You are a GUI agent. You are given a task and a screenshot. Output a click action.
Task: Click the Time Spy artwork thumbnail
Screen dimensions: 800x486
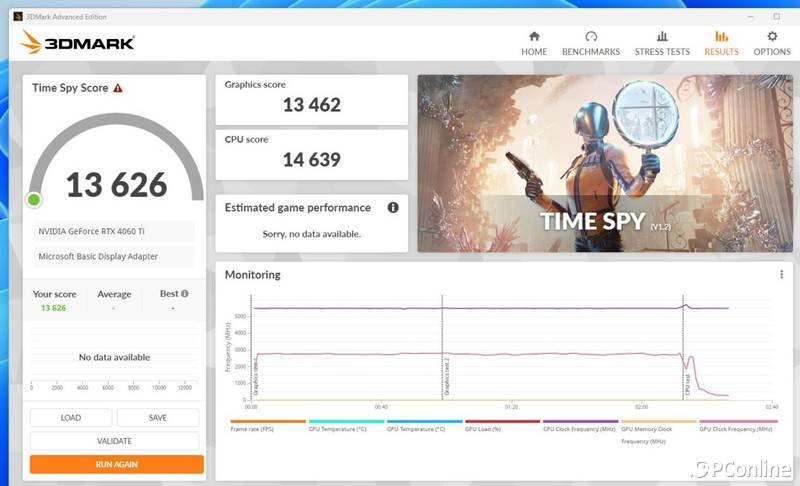[x=604, y=163]
